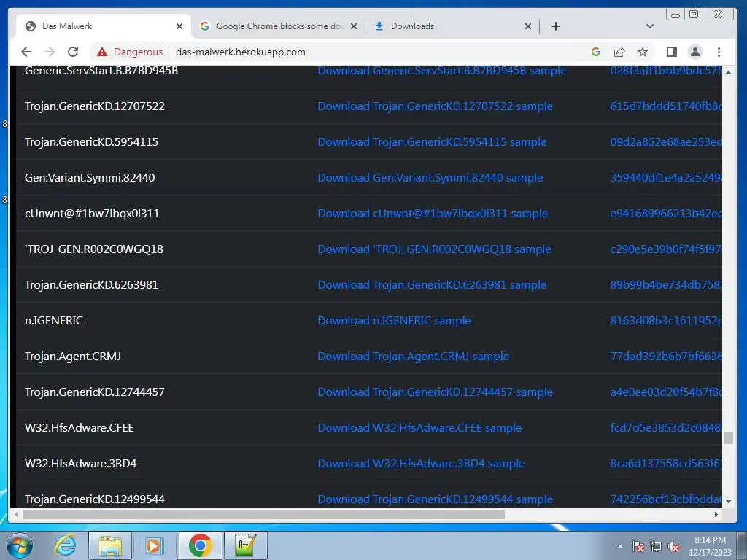Viewport: 747px width, 560px height.
Task: Open hash link starting e94168996621 3b42
Action: [666, 214]
